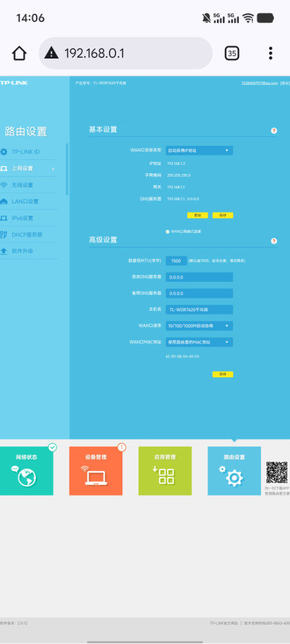The image size is (290, 644).
Task: Click the help icon beside 基本设置
Action: click(274, 130)
